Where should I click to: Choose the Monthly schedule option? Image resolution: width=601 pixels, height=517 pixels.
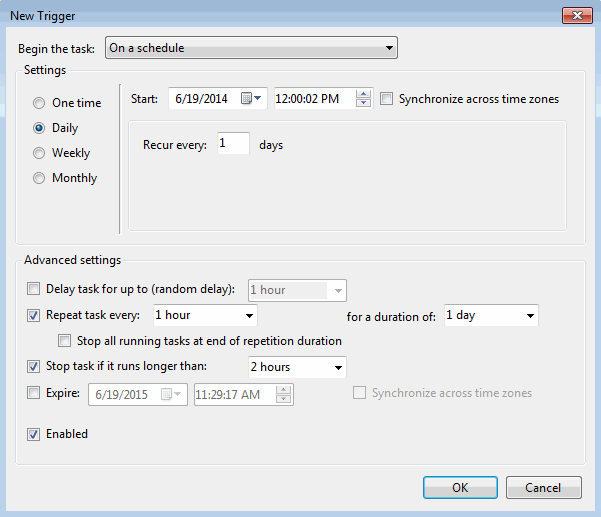40,178
